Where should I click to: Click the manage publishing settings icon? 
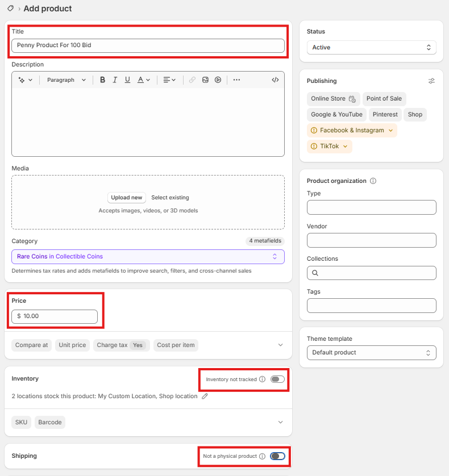tap(431, 81)
